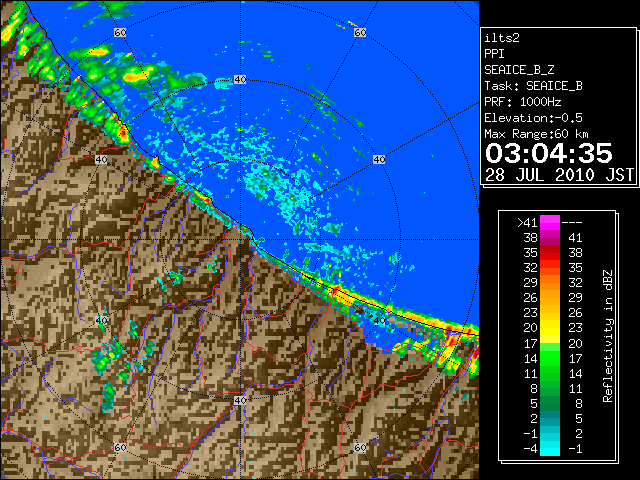Click the Reflectivity in dBZ legend title
The width and height of the screenshot is (640, 480).
point(608,336)
